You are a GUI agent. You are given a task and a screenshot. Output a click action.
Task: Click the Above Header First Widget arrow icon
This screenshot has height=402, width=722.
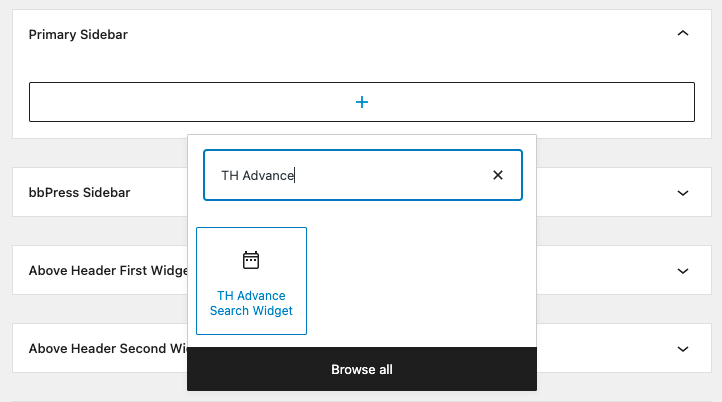683,270
